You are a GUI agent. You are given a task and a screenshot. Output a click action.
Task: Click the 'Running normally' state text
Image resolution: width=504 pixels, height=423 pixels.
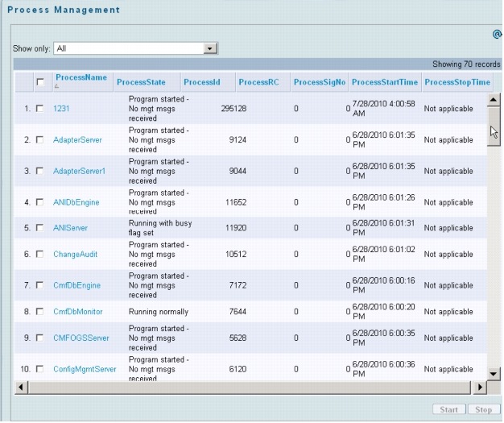(x=159, y=312)
